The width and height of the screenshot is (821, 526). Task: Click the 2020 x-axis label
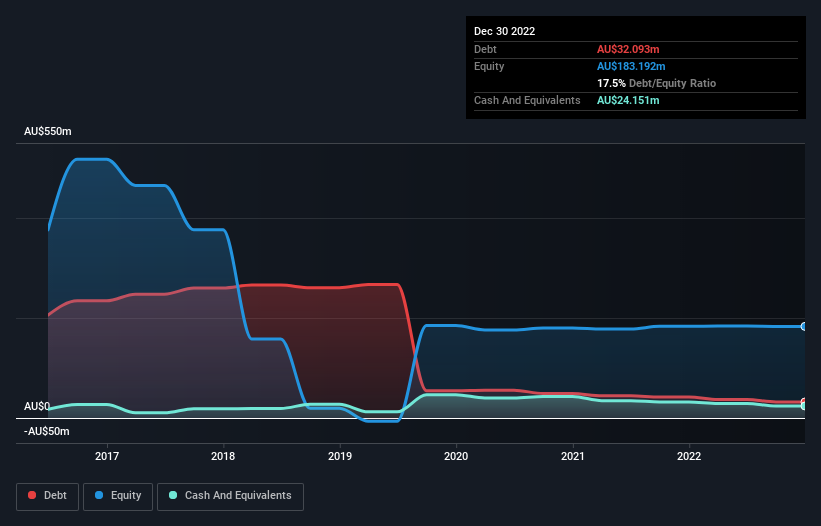pyautogui.click(x=456, y=456)
